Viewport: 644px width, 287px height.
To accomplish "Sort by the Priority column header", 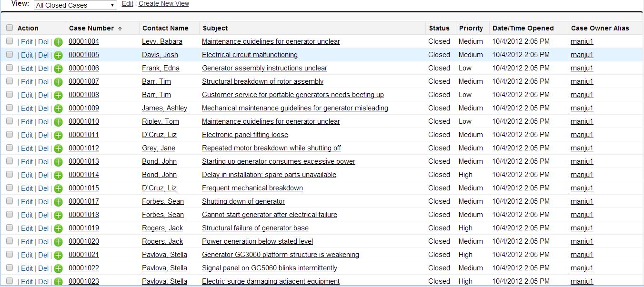I will (471, 28).
